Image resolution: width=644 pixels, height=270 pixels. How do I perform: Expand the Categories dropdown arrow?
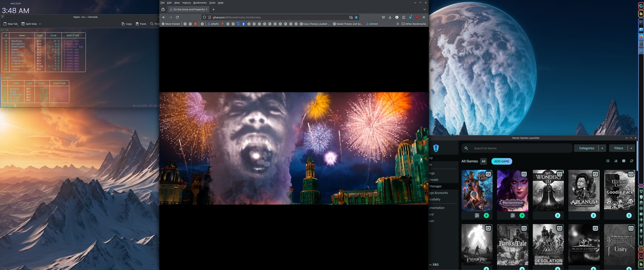(x=602, y=148)
